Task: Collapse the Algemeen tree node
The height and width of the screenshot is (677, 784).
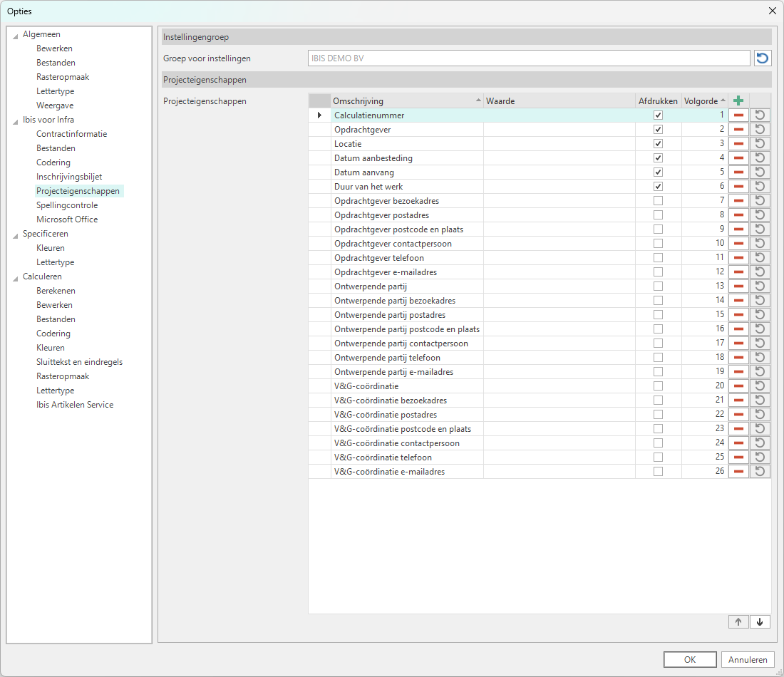Action: tap(16, 35)
